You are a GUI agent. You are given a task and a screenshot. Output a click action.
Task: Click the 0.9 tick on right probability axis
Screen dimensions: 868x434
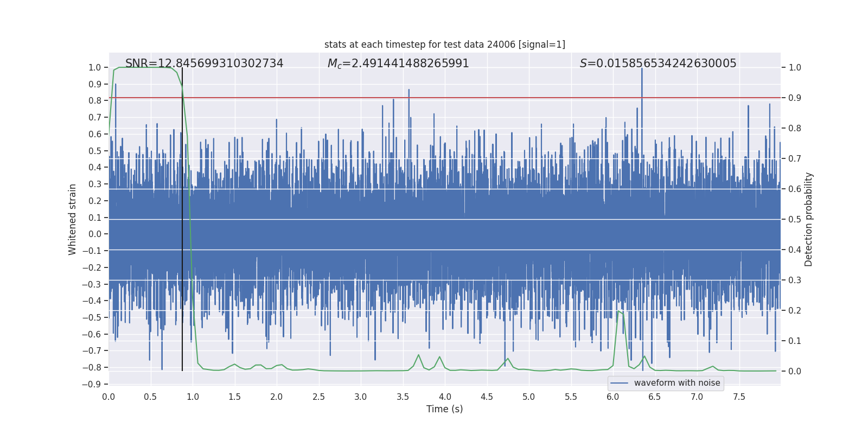coord(795,98)
